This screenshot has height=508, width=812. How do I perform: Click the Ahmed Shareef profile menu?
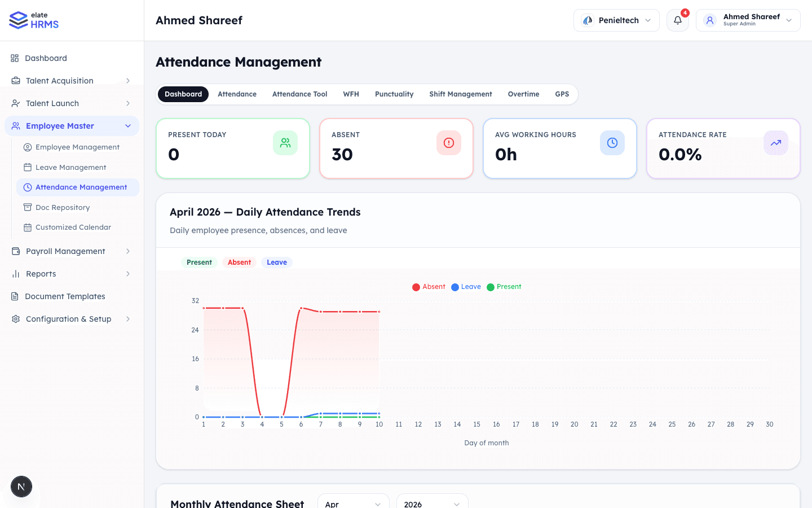pos(748,20)
